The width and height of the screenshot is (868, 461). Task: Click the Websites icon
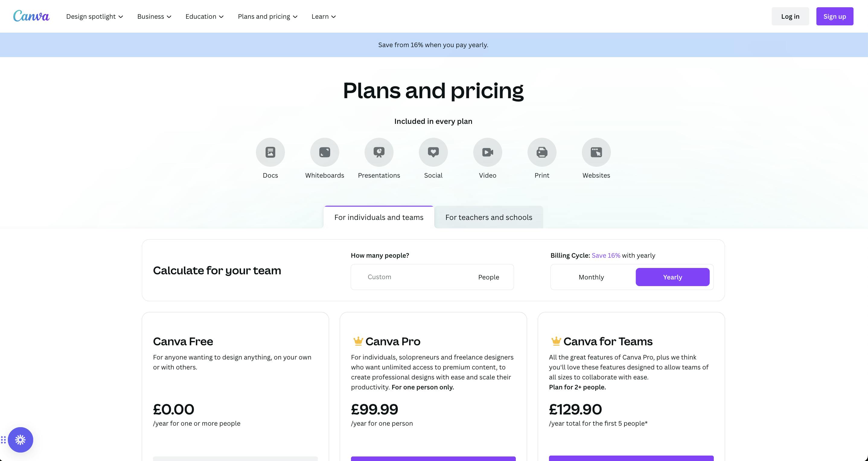596,152
